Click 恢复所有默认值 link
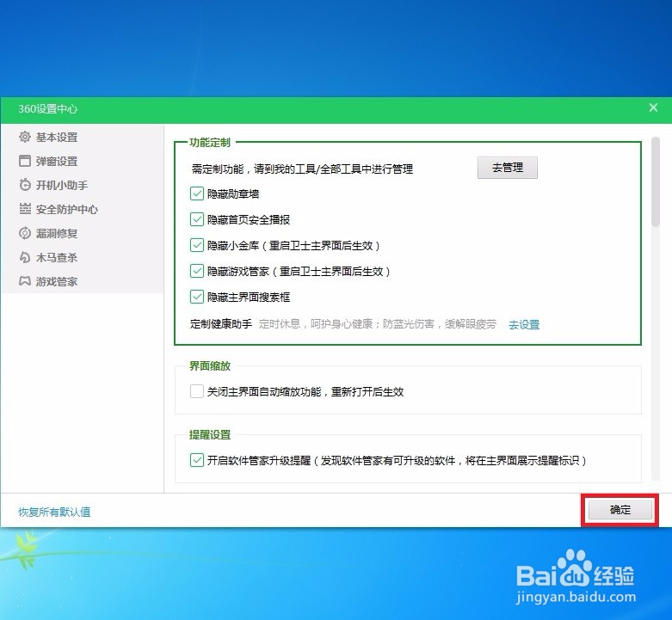 coord(54,512)
